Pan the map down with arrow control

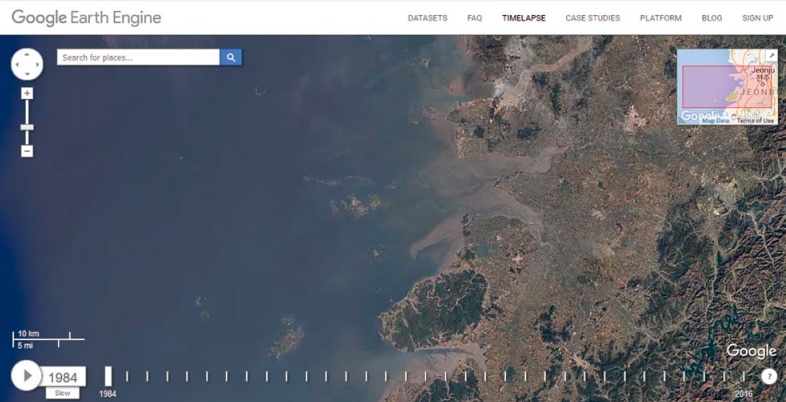[x=27, y=75]
